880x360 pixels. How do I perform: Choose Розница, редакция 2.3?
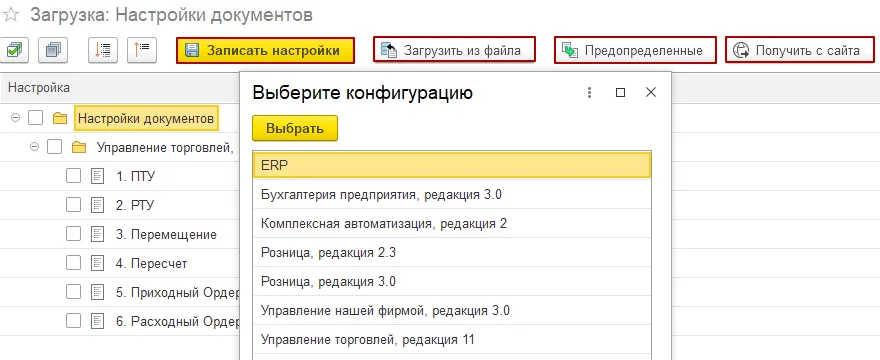click(452, 253)
